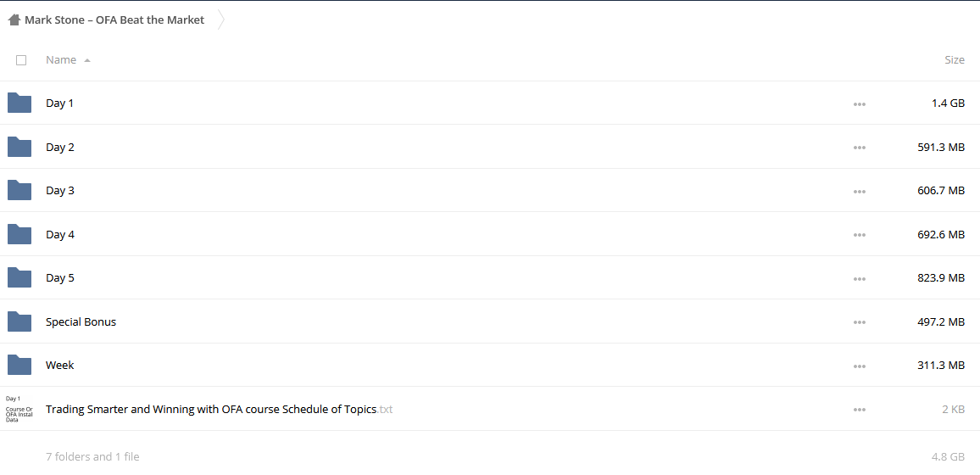
Task: Open the Day 1 folder icon
Action: coord(19,103)
